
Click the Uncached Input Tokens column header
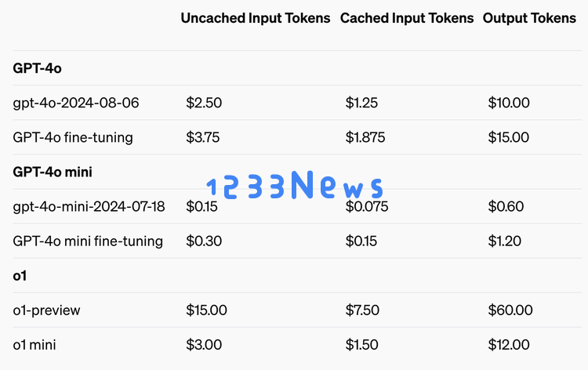pyautogui.click(x=256, y=18)
